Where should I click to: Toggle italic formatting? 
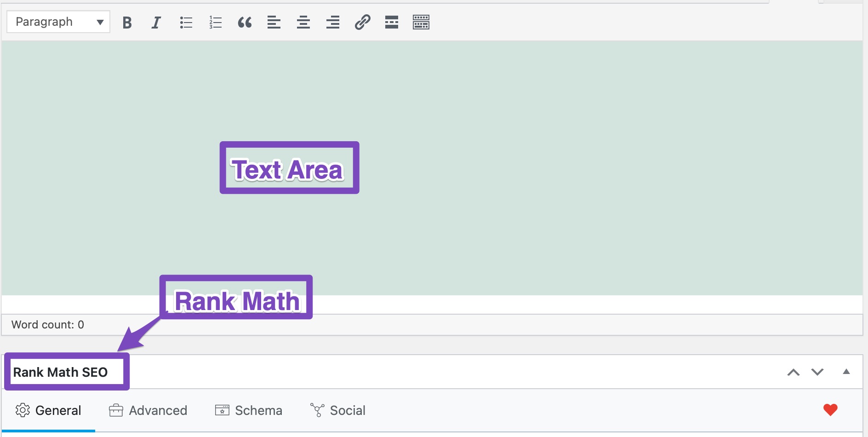point(156,22)
